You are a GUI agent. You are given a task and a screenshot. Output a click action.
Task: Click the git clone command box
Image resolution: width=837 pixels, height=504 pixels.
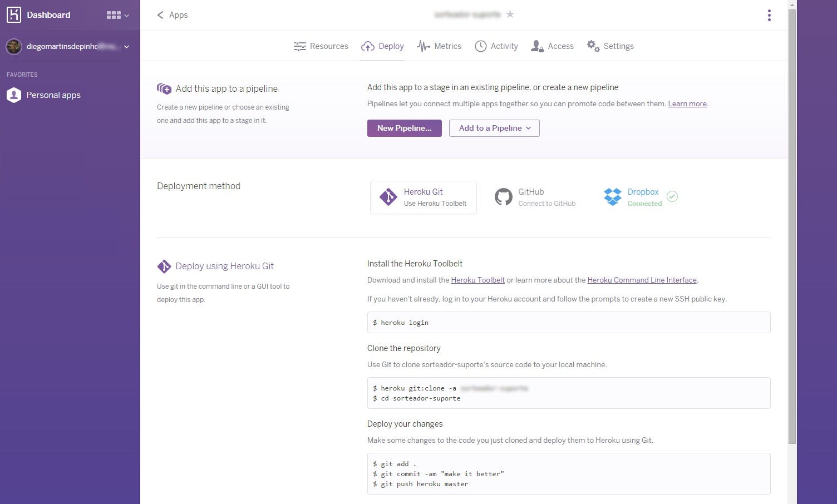[x=569, y=393]
